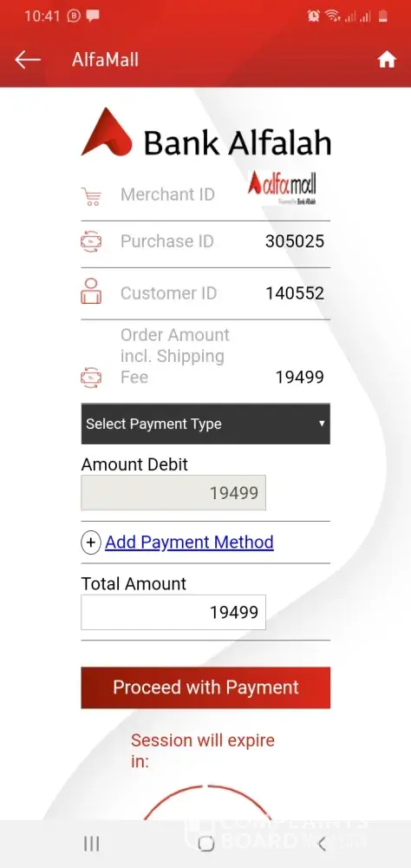Tap the Android recent apps button
Screen dimensions: 411x868
[91, 844]
